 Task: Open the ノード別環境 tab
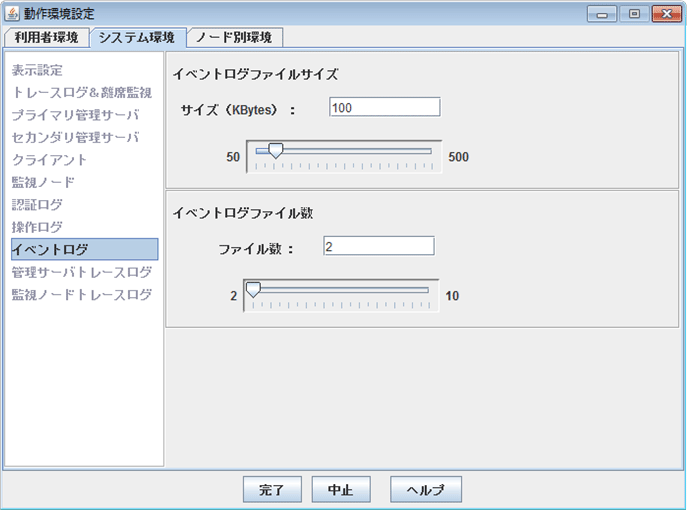tap(235, 37)
